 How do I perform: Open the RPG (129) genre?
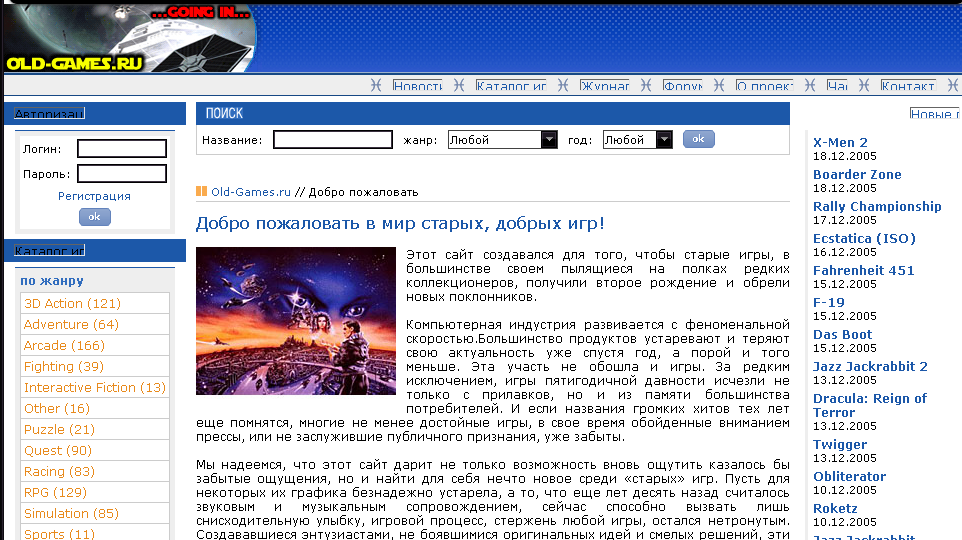55,493
